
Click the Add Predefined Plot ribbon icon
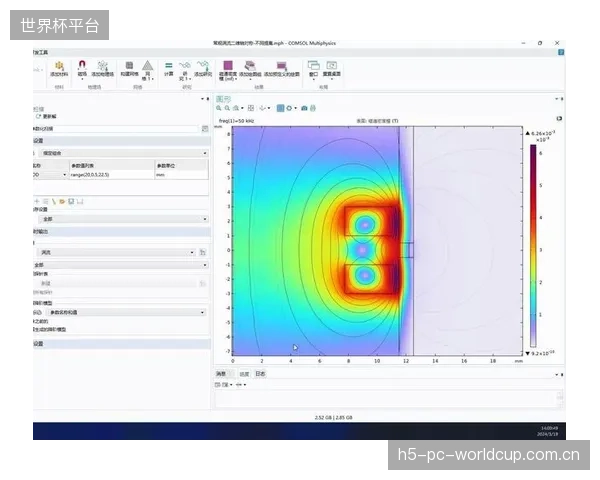(x=282, y=65)
